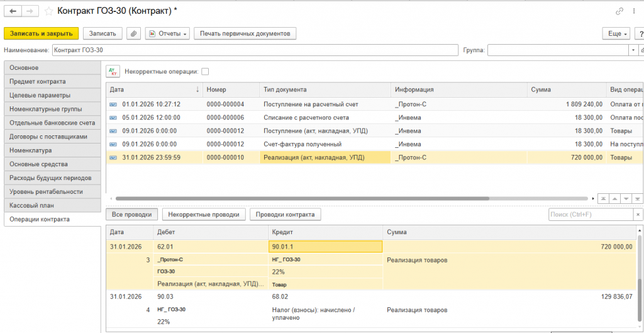
Task: Open Предмет контракта tab
Action: 52,81
